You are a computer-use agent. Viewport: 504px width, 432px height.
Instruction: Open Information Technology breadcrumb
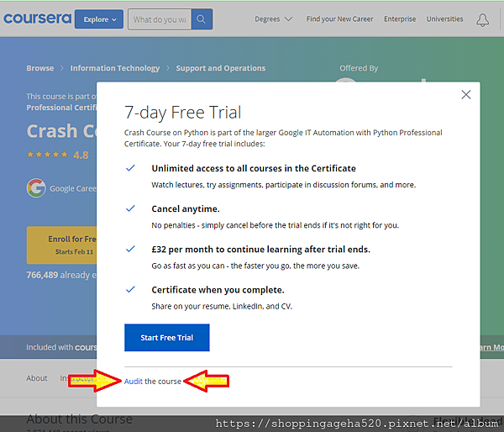(x=115, y=68)
